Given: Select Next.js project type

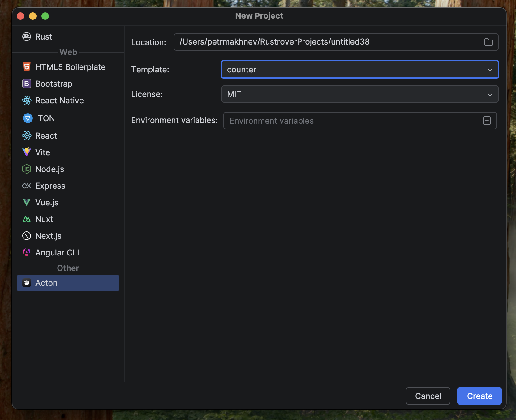Looking at the screenshot, I should click(48, 236).
